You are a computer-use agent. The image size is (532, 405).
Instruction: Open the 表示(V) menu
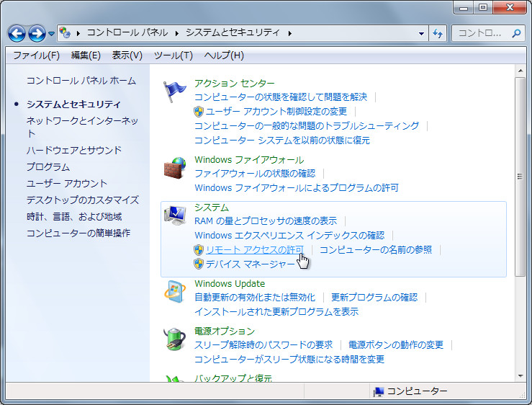click(x=127, y=55)
